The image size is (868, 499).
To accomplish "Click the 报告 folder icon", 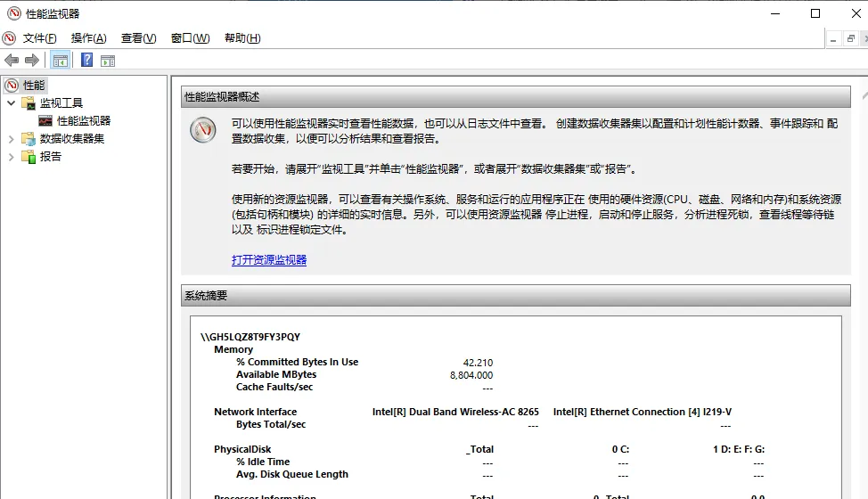I will tap(29, 157).
